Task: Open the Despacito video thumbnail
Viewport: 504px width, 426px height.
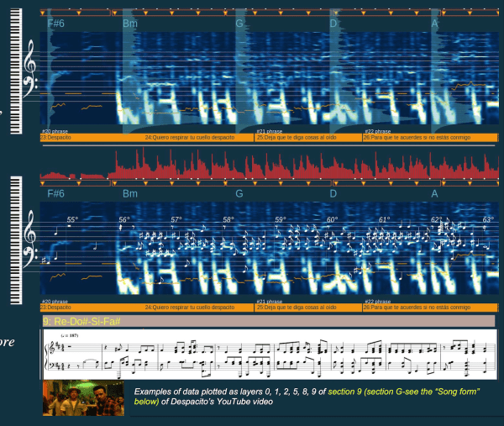Action: point(82,398)
